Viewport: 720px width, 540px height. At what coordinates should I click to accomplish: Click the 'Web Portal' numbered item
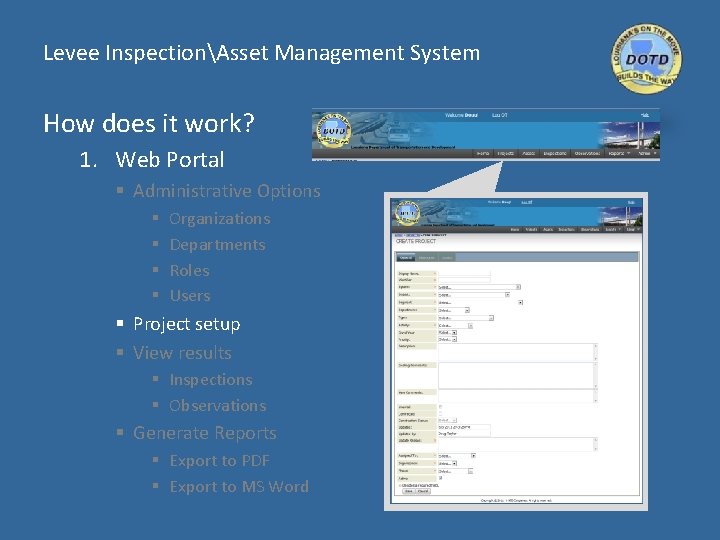(170, 160)
